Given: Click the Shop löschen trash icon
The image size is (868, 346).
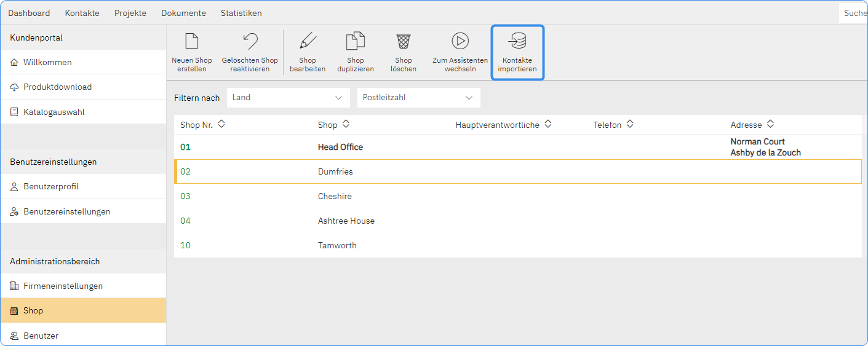Looking at the screenshot, I should click(403, 41).
